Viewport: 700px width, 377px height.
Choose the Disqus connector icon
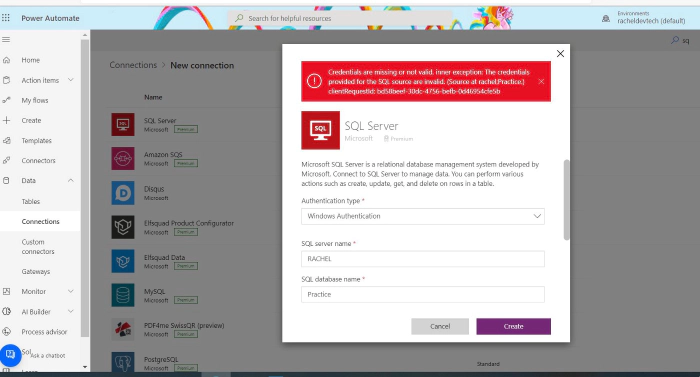[x=123, y=193]
